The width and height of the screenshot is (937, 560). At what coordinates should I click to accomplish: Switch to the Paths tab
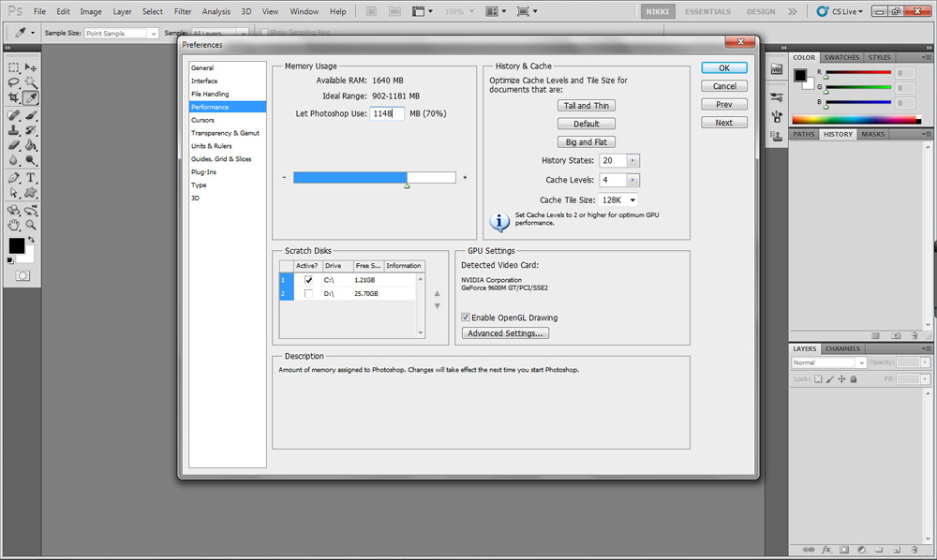(804, 134)
